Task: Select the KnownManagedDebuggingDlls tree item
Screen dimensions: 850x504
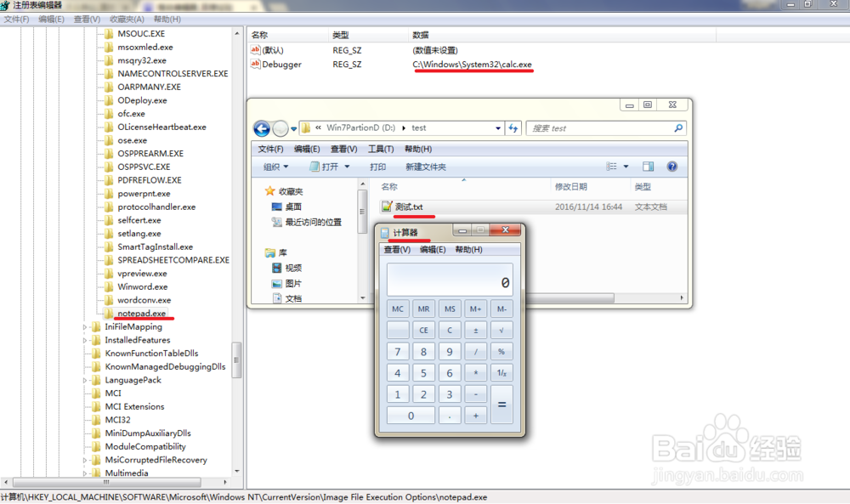Action: 165,367
